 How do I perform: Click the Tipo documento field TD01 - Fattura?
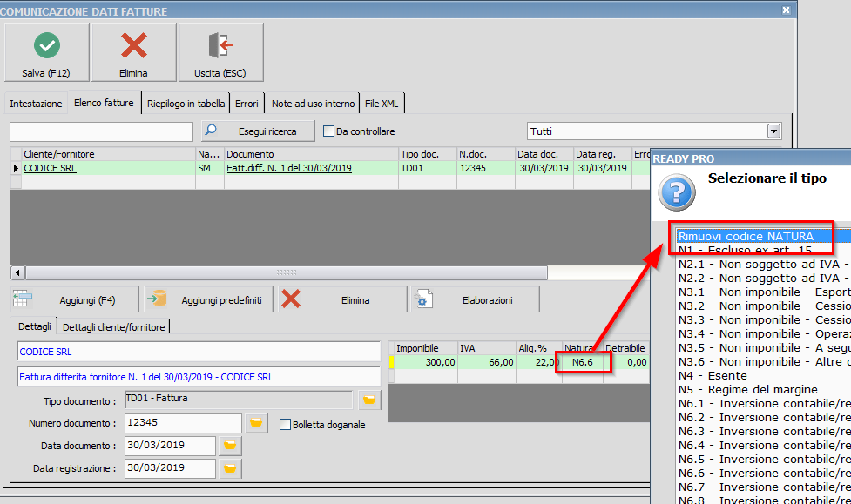(x=239, y=400)
